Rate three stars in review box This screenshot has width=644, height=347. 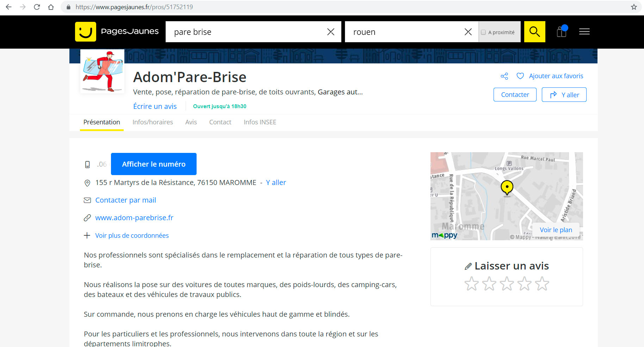(x=507, y=284)
